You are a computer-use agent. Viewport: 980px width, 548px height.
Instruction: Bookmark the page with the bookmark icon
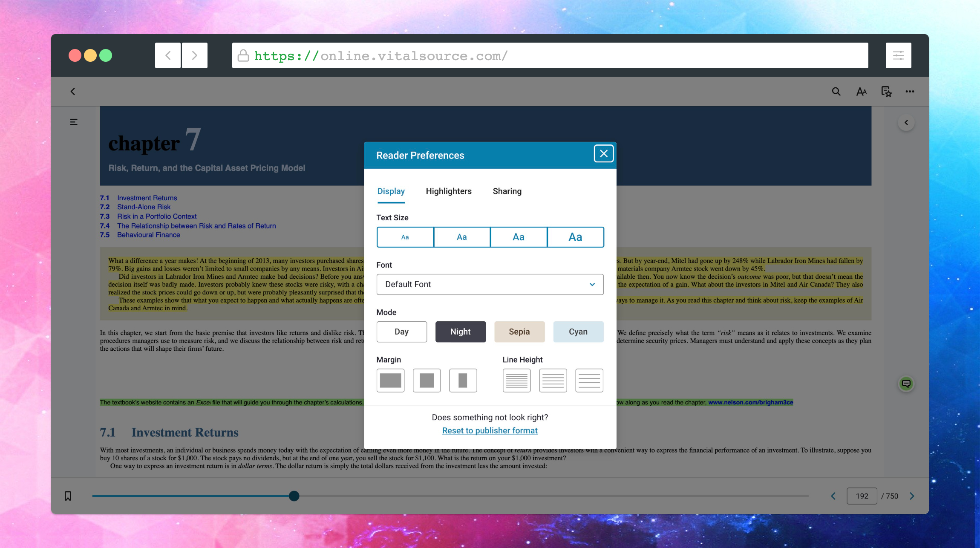click(x=68, y=496)
